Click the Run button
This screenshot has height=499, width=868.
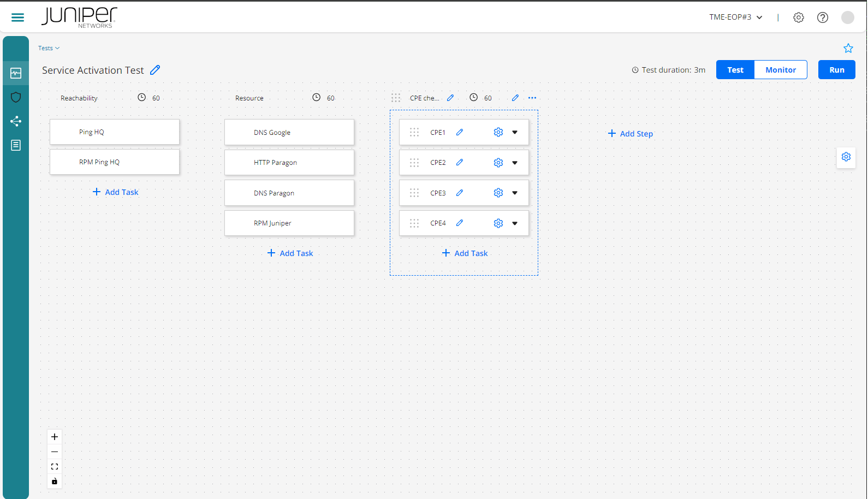point(836,70)
